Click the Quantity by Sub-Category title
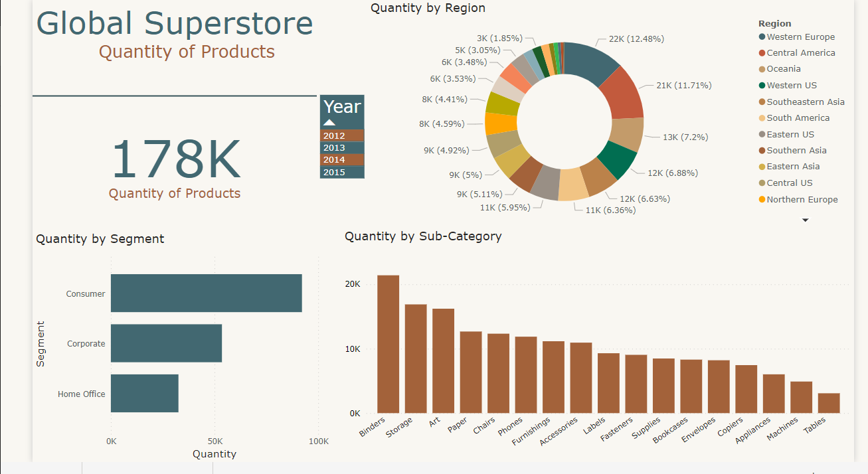 (423, 236)
